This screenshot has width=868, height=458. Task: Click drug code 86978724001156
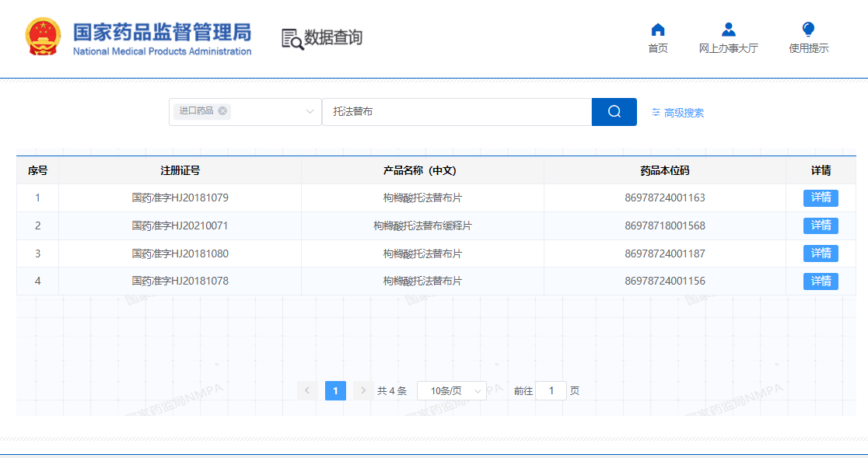[x=665, y=281]
